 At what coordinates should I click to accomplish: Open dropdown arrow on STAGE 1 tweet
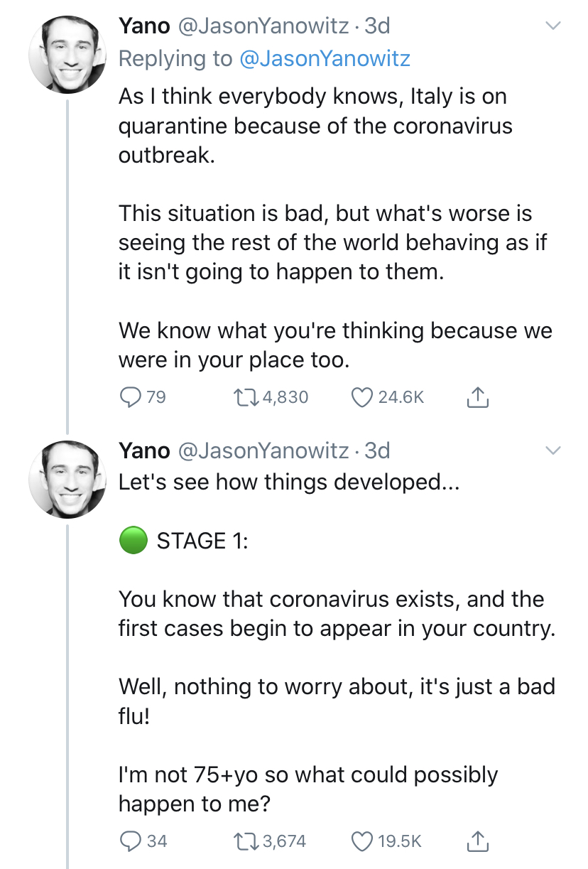click(553, 450)
